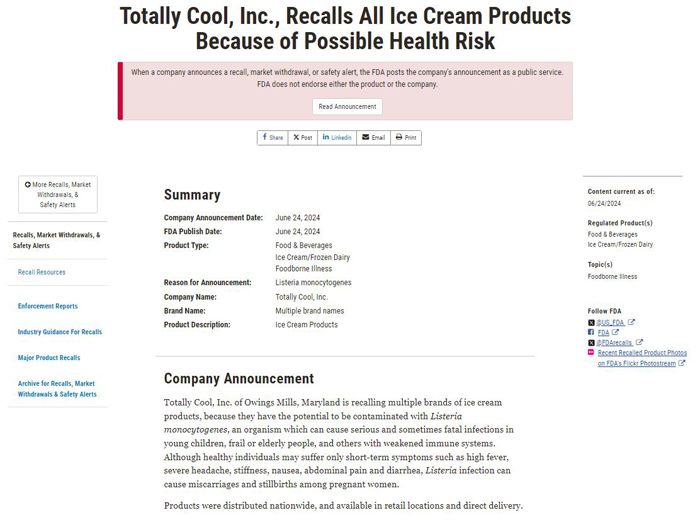Open Major Product Recalls link
Screen dimensions: 700x520
(x=49, y=358)
